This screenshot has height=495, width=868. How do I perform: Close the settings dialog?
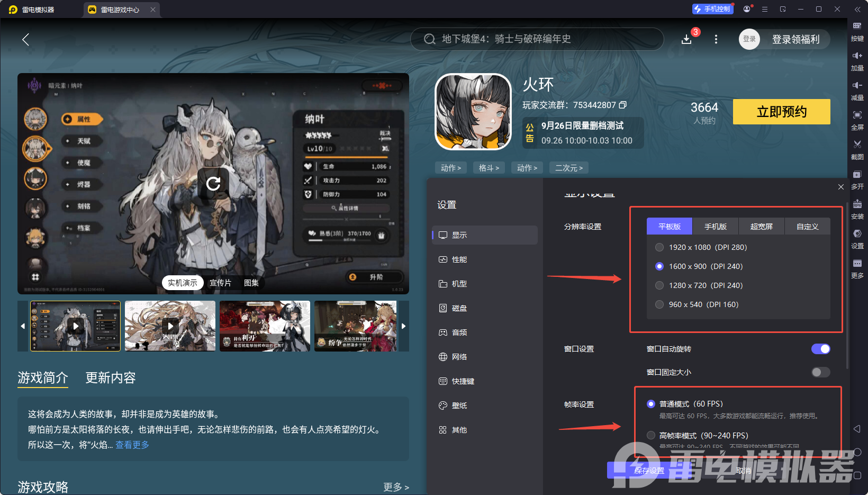[x=841, y=187]
